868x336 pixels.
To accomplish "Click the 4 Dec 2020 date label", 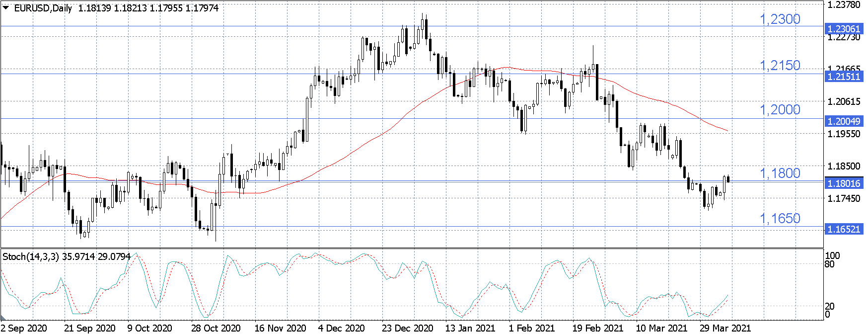I will pyautogui.click(x=342, y=328).
